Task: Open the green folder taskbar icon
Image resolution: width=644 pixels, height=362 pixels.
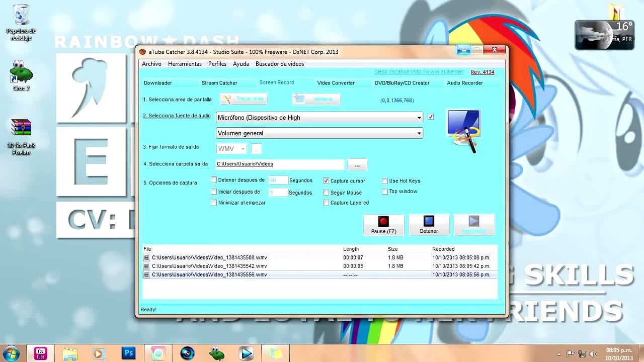Action: (275, 353)
